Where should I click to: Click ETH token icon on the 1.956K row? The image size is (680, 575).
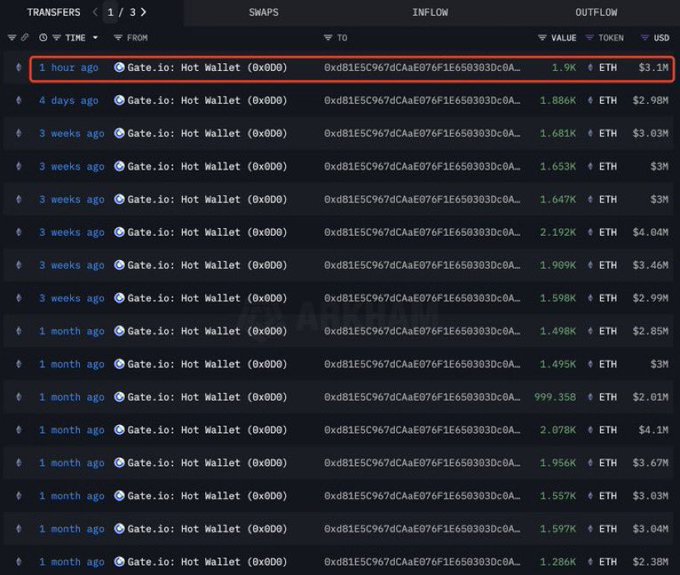click(590, 463)
